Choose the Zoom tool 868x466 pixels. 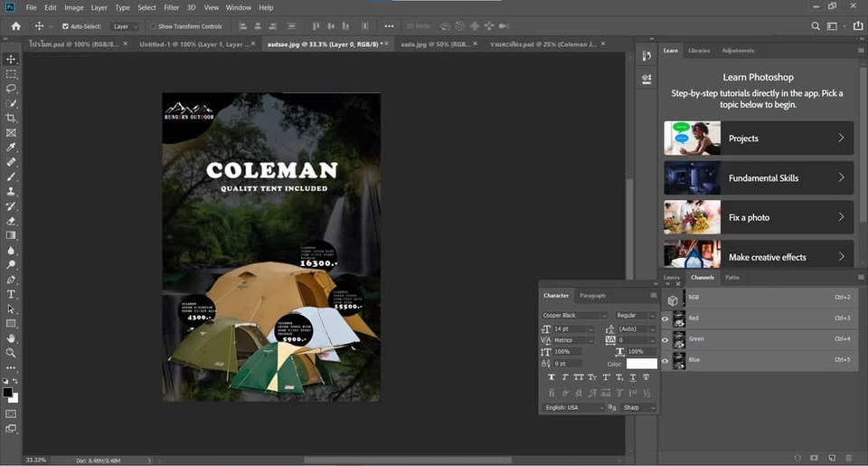pos(11,353)
